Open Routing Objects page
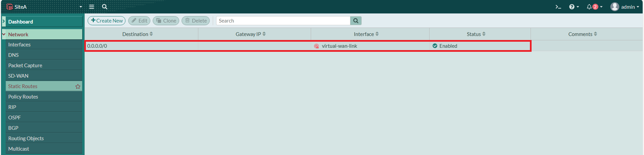This screenshot has height=155, width=644. click(44, 138)
